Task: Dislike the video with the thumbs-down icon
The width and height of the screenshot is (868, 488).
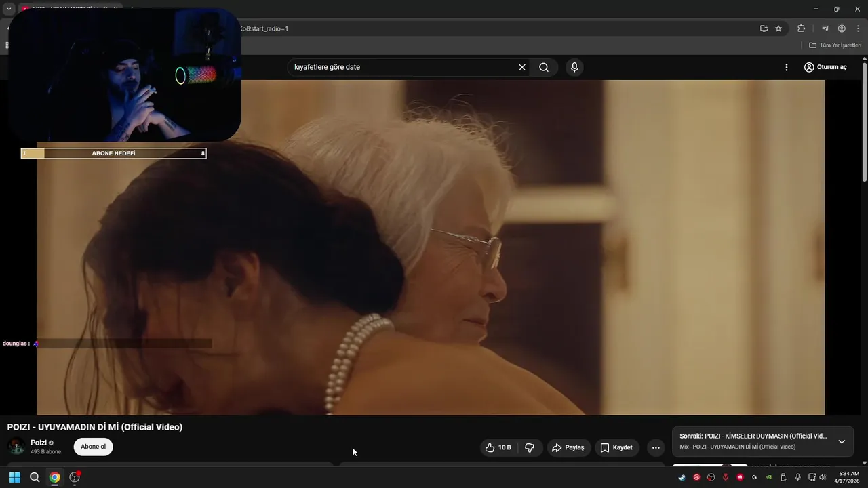Action: (530, 447)
